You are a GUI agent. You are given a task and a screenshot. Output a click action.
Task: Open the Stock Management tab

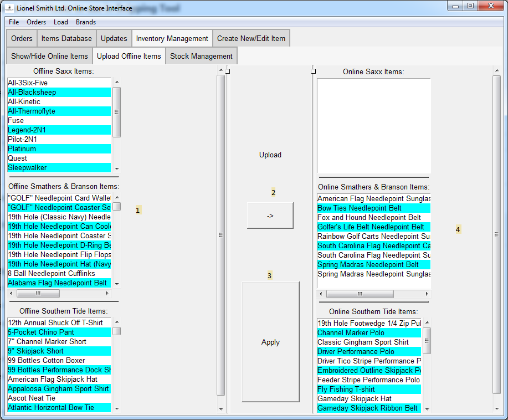(201, 56)
